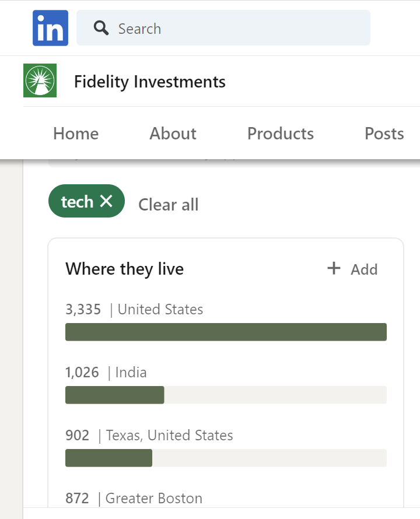Click the LinkedIn logo icon
The image size is (420, 519).
click(50, 28)
